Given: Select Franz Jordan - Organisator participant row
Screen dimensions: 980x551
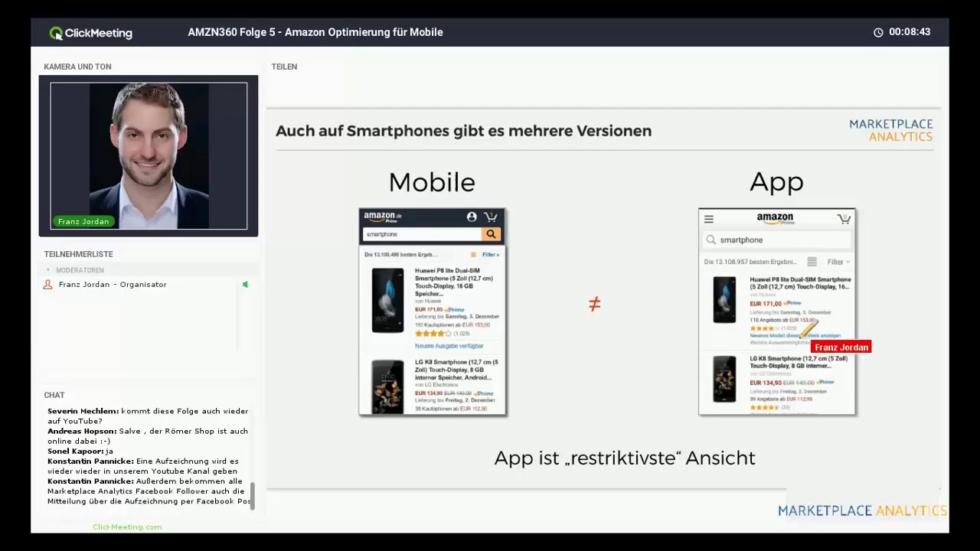Looking at the screenshot, I should 147,285.
